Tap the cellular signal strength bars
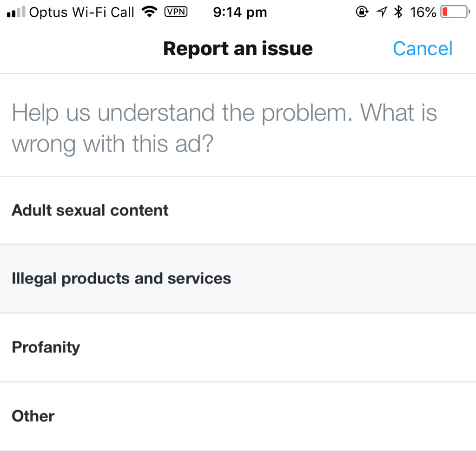The height and width of the screenshot is (451, 476). tap(16, 13)
